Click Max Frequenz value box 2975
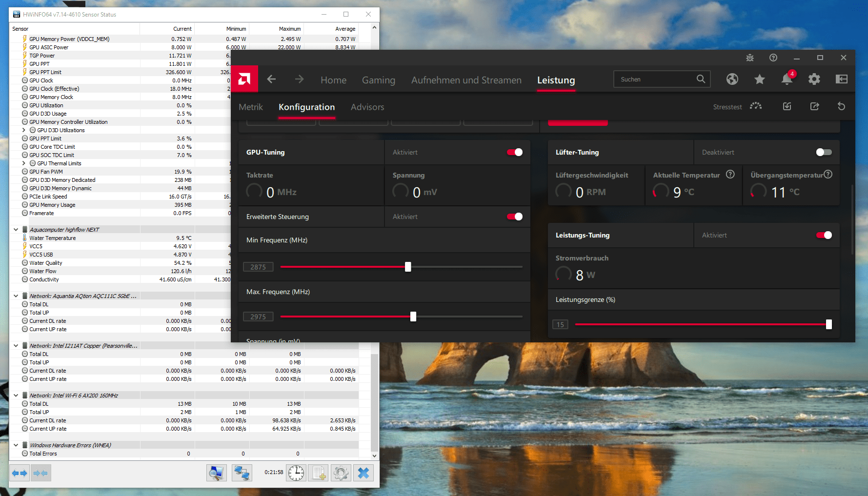 258,317
